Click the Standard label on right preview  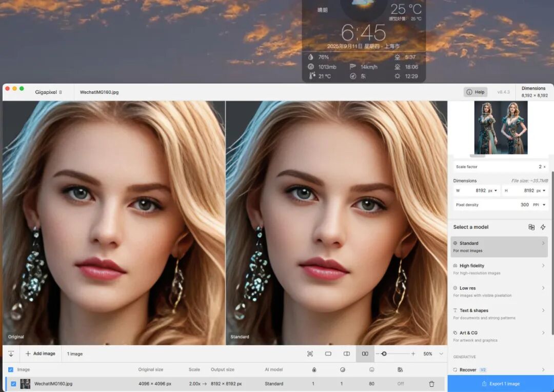pos(240,337)
